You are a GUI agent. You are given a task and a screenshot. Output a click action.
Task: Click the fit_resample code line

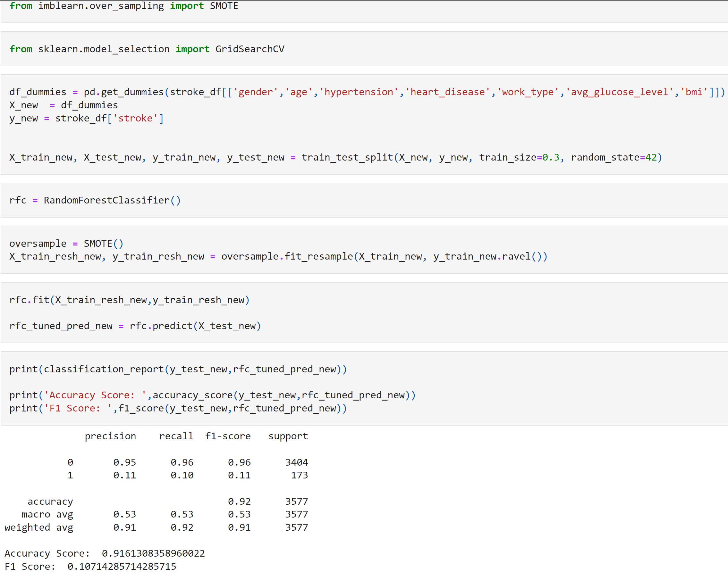[278, 257]
